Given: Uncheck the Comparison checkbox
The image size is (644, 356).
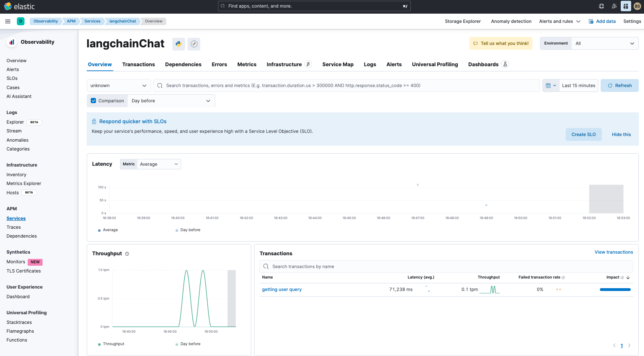Looking at the screenshot, I should click(94, 101).
